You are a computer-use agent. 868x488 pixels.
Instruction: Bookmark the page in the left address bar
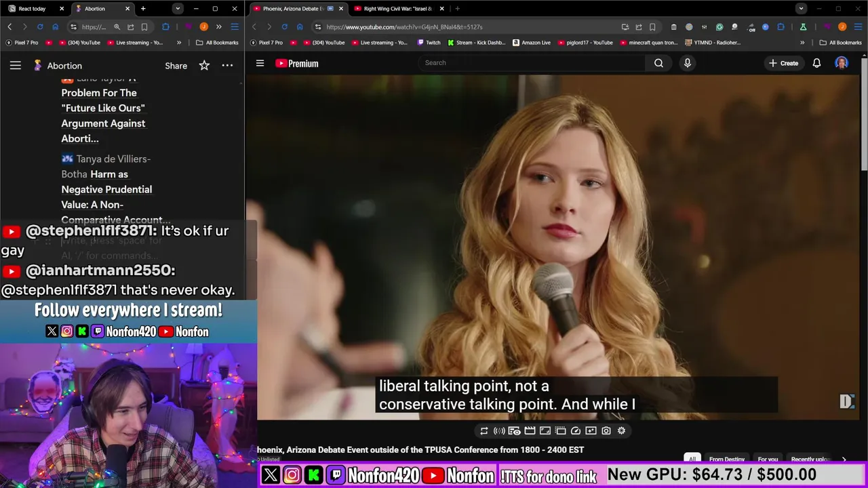(144, 26)
